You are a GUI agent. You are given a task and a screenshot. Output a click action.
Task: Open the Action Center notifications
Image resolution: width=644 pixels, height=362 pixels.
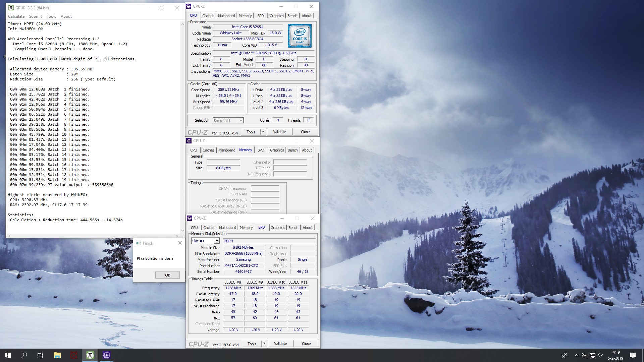click(633, 355)
